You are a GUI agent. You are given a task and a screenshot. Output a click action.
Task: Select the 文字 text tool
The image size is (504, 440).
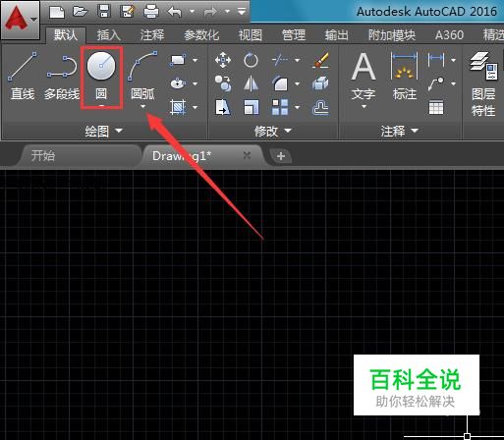(x=364, y=78)
